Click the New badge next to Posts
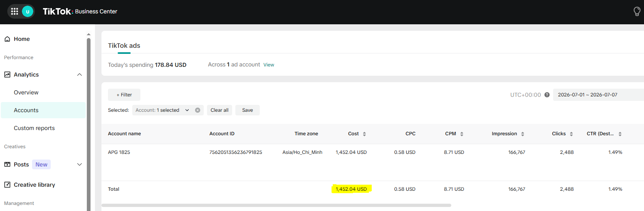 point(41,164)
